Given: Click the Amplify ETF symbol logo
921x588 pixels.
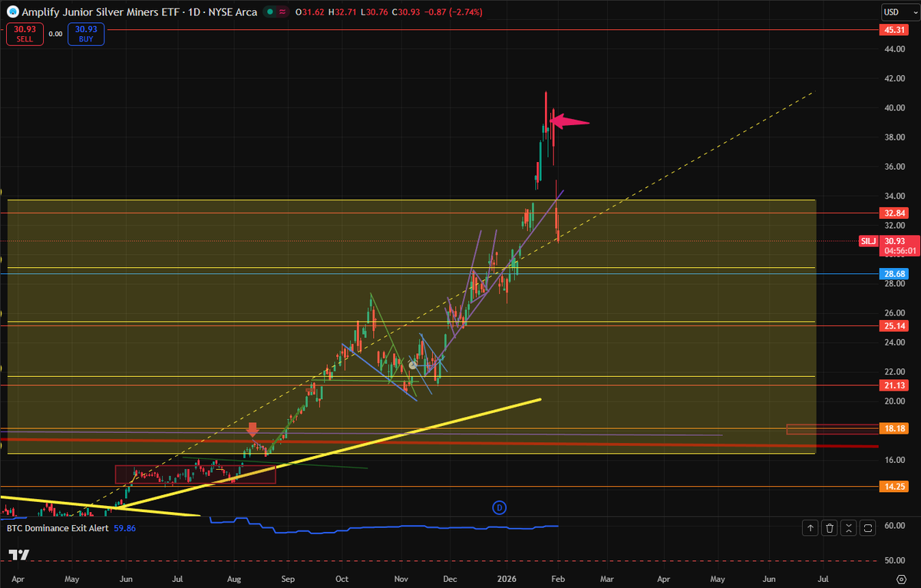Looking at the screenshot, I should 13,12.
